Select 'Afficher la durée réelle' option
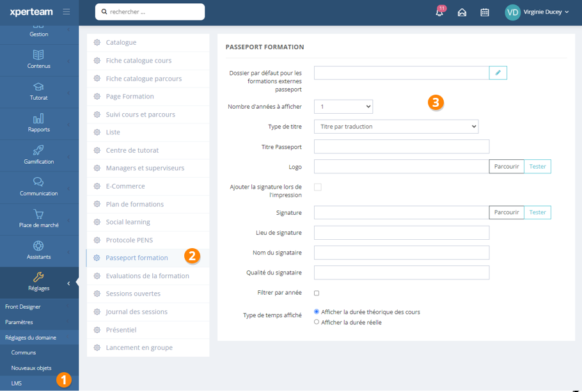 pyautogui.click(x=316, y=322)
